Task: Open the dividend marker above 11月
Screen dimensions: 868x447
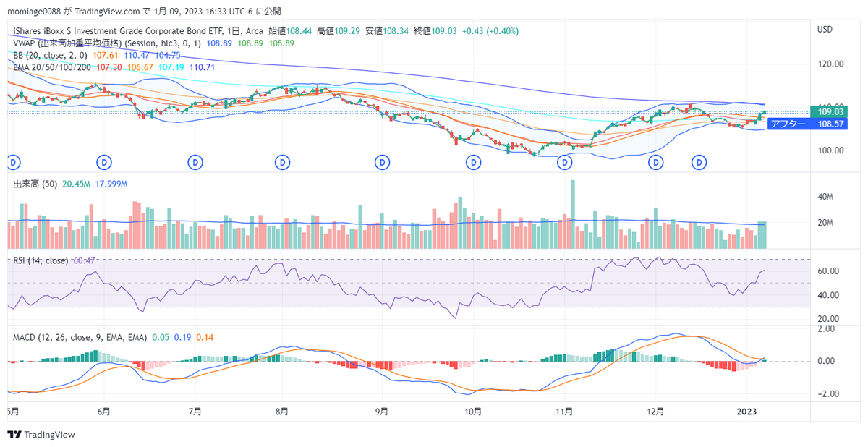Action: click(x=564, y=163)
